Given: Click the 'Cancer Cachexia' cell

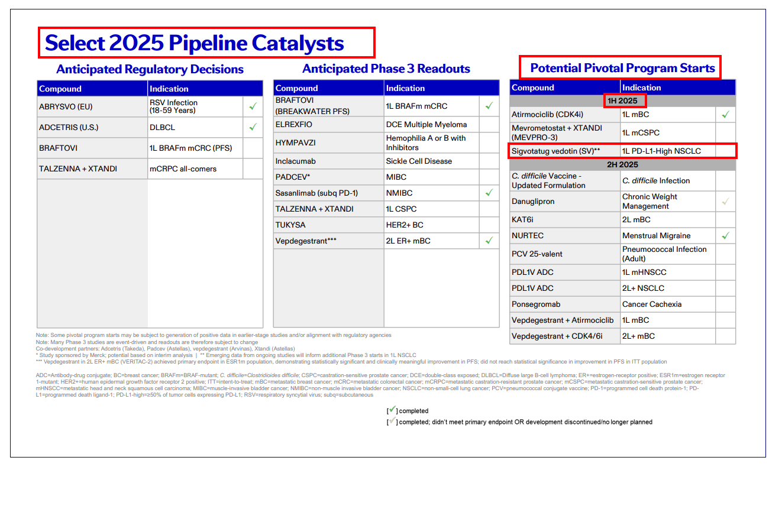Looking at the screenshot, I should pos(668,304).
